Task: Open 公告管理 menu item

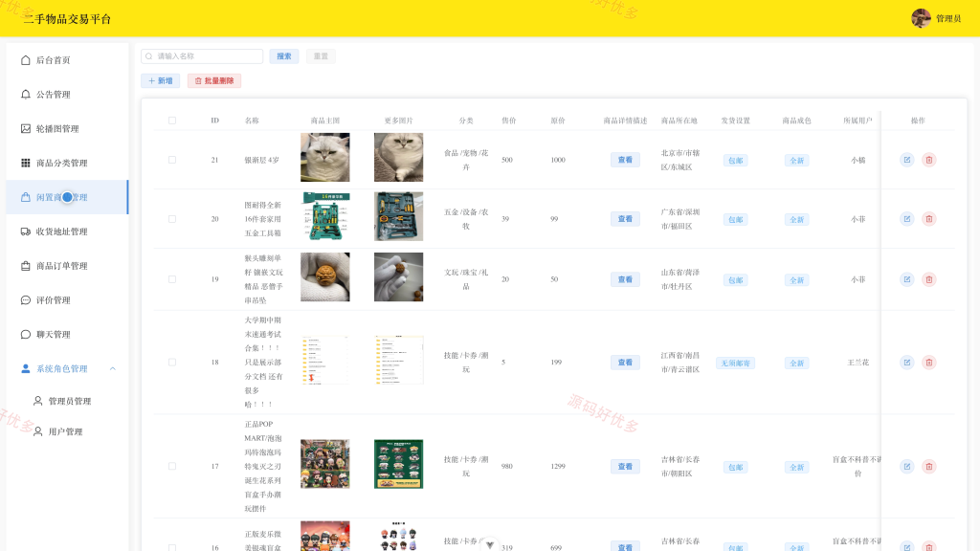Action: (x=67, y=95)
